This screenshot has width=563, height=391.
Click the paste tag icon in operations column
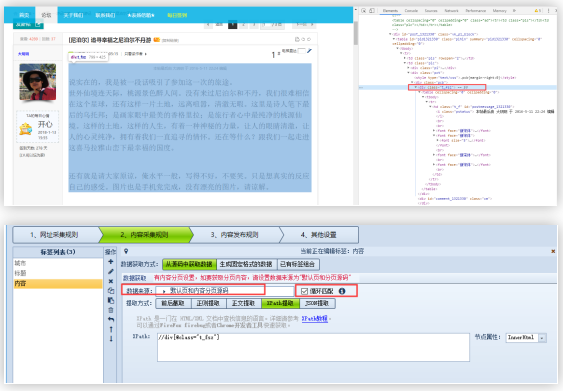[111, 300]
